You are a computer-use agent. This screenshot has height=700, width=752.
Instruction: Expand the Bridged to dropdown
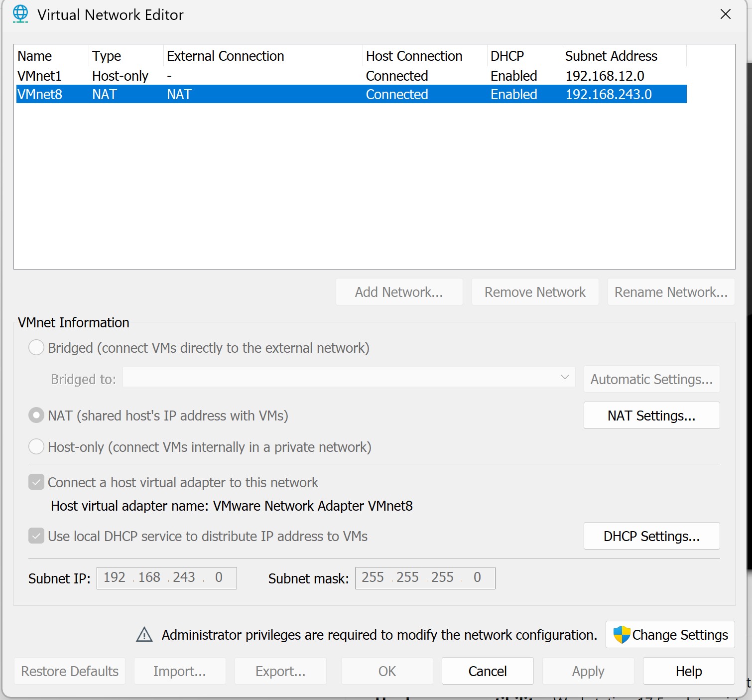click(x=349, y=378)
